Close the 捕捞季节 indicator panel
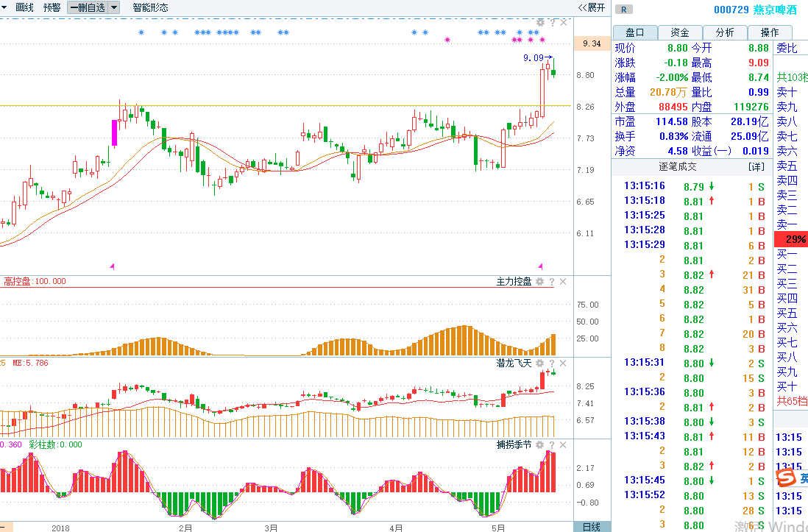 coord(564,445)
